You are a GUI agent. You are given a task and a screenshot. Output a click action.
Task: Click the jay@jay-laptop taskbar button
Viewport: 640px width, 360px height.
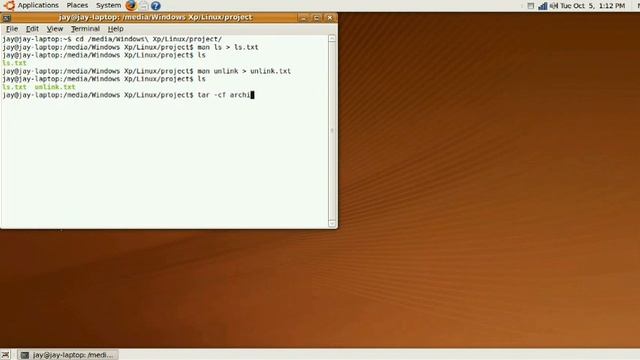pyautogui.click(x=68, y=355)
